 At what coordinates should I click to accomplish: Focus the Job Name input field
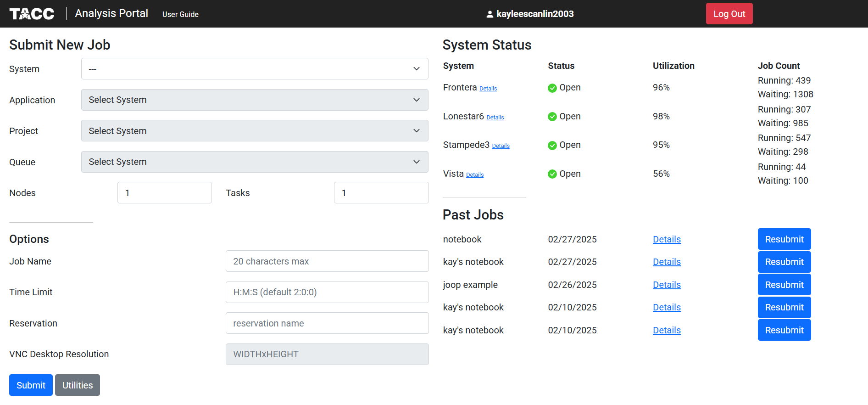tap(327, 261)
